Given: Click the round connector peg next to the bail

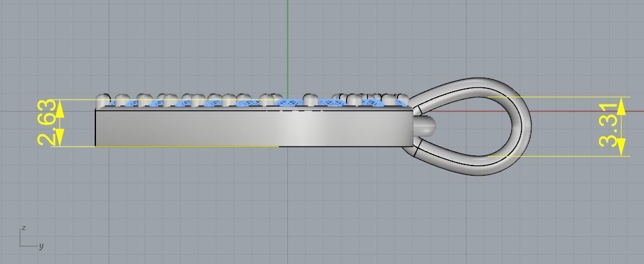Looking at the screenshot, I should coord(424,126).
